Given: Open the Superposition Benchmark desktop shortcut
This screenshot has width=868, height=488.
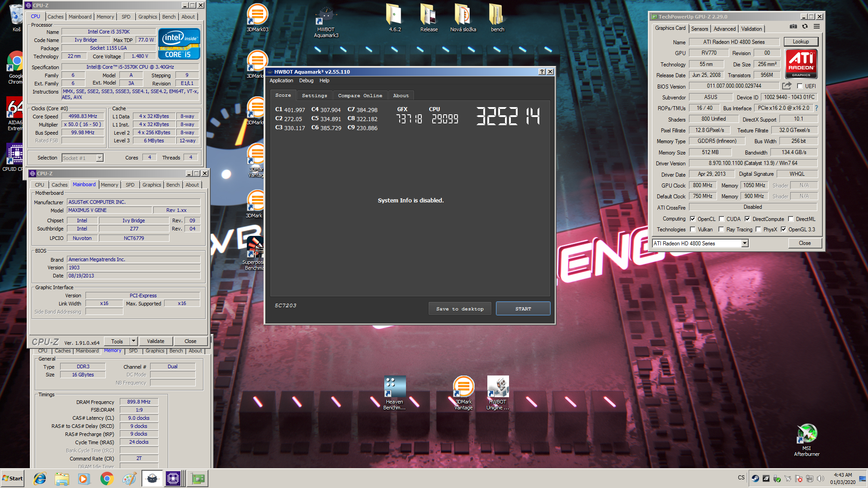Looking at the screenshot, I should point(254,254).
